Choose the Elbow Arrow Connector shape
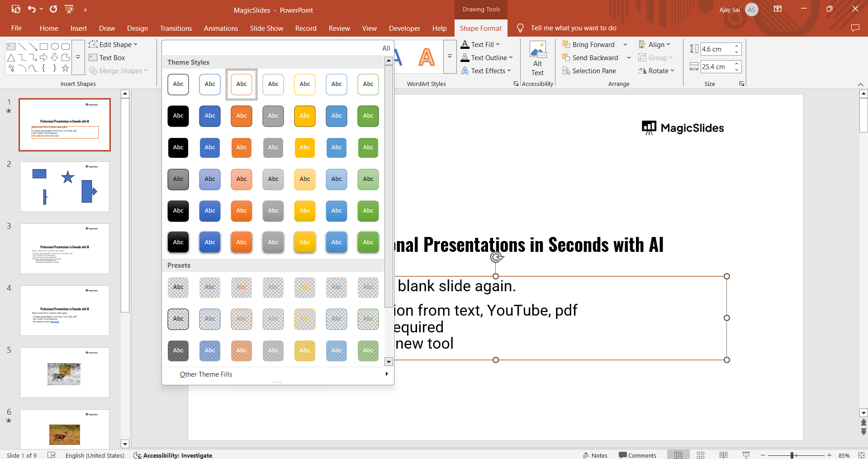 (x=33, y=57)
